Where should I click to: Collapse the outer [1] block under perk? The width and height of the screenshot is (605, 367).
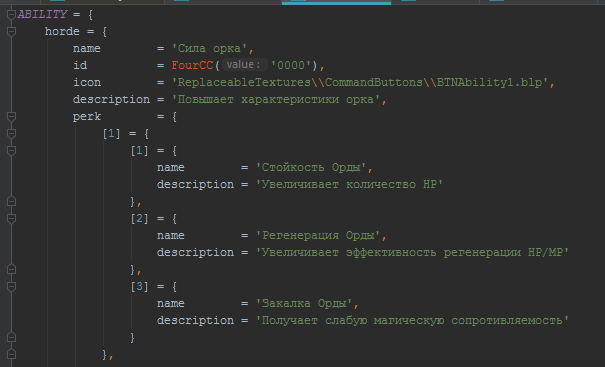point(11,134)
